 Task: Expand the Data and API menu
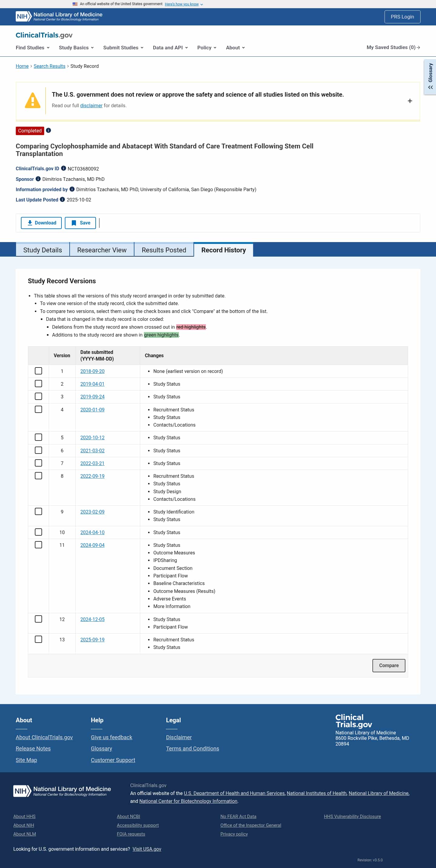point(170,48)
